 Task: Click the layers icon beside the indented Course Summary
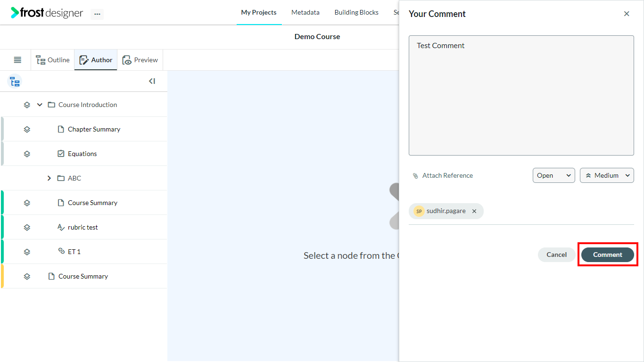tap(27, 203)
